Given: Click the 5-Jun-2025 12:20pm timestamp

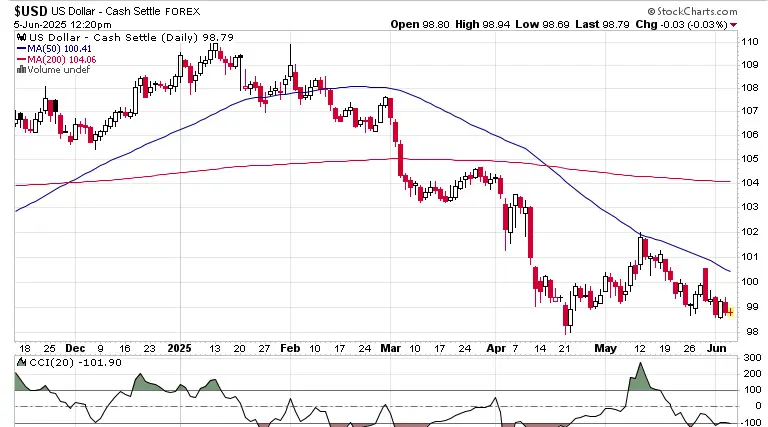Looking at the screenshot, I should [63, 24].
